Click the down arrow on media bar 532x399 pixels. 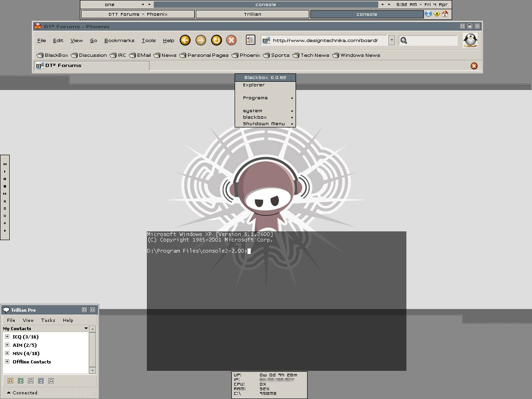pos(5,231)
